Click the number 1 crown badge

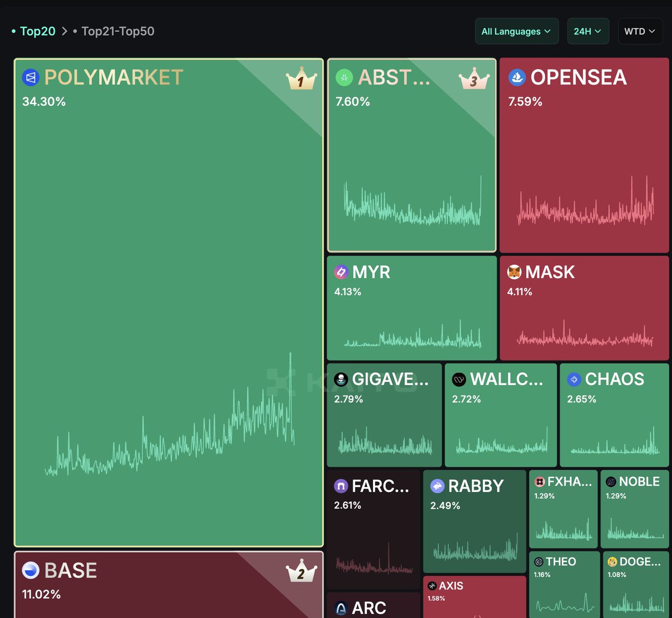(301, 79)
